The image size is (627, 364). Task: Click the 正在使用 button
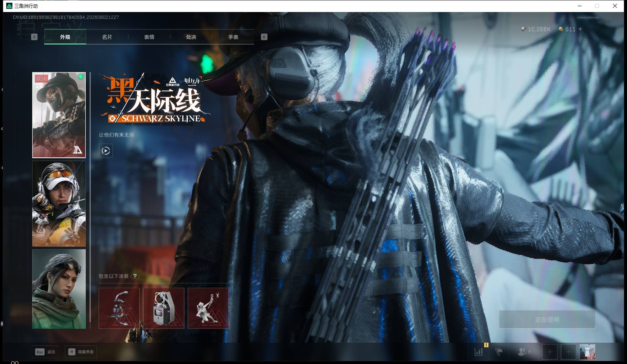(x=547, y=319)
